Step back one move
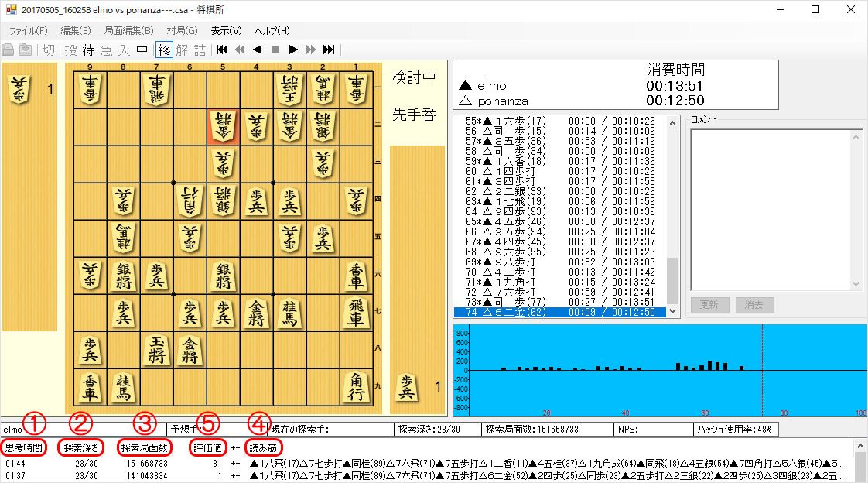This screenshot has height=483, width=868. tap(258, 50)
